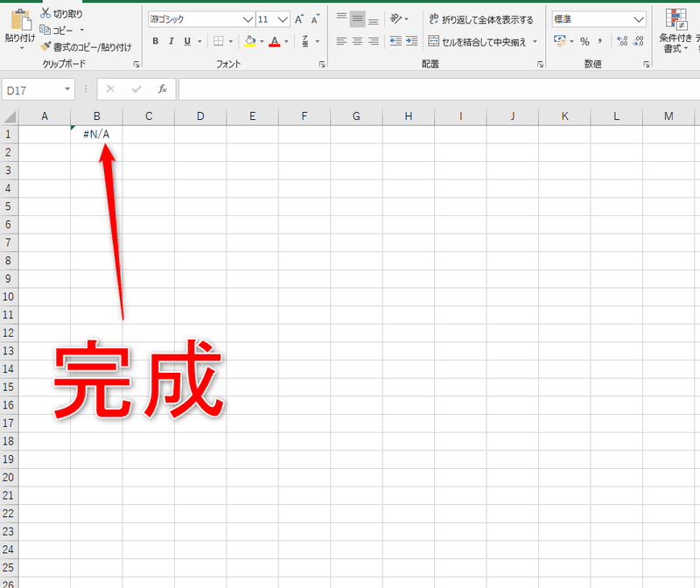
Task: Click the Paste (貼り付け) clipboard icon
Action: 20,20
